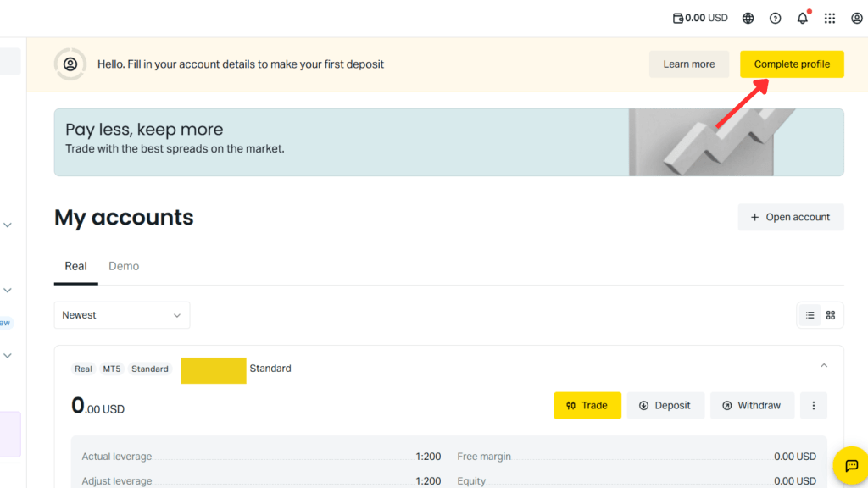Open the notifications bell
Image resolution: width=868 pixels, height=488 pixels.
click(x=802, y=18)
